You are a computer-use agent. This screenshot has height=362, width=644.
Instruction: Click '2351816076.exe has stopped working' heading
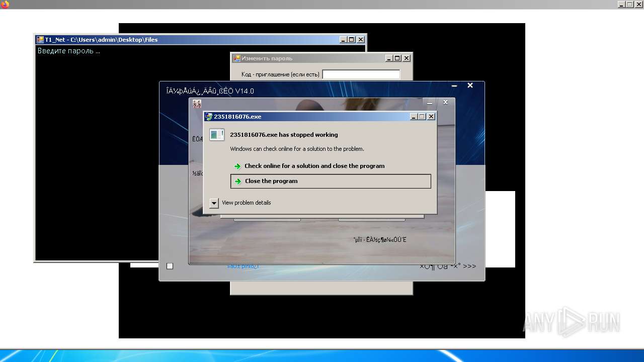point(284,135)
